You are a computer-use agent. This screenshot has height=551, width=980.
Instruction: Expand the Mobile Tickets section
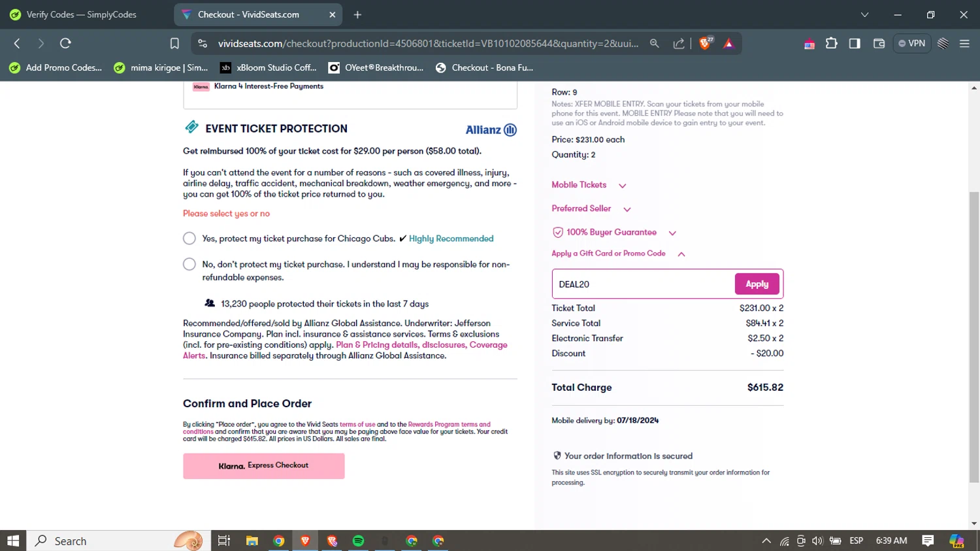point(589,185)
